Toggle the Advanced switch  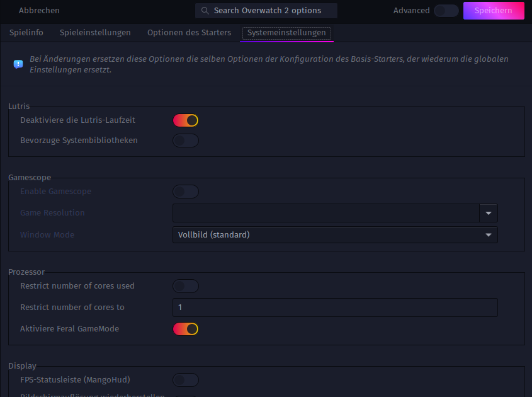click(446, 11)
